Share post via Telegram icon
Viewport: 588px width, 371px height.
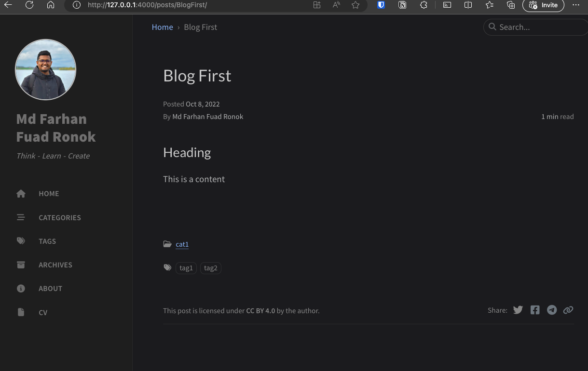click(x=552, y=310)
